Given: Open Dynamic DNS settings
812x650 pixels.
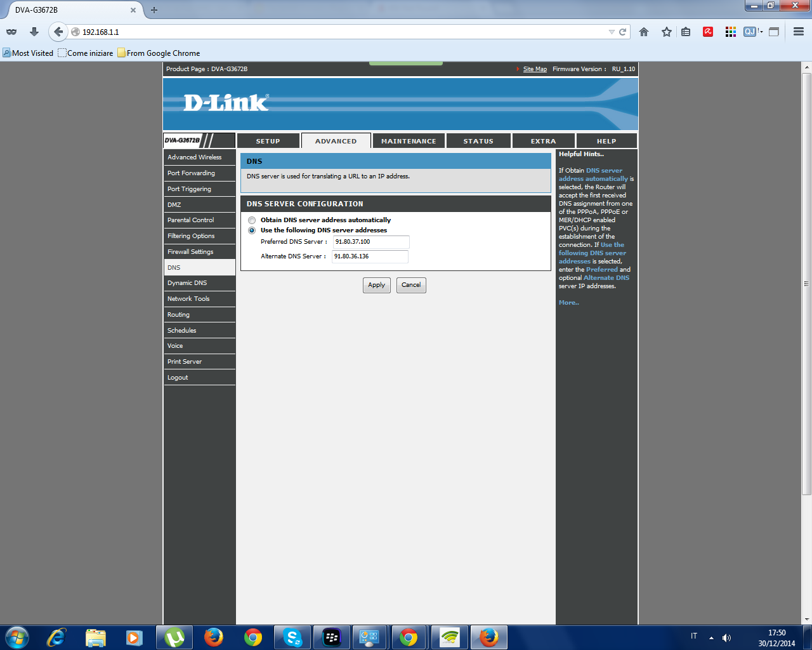Looking at the screenshot, I should (x=199, y=282).
